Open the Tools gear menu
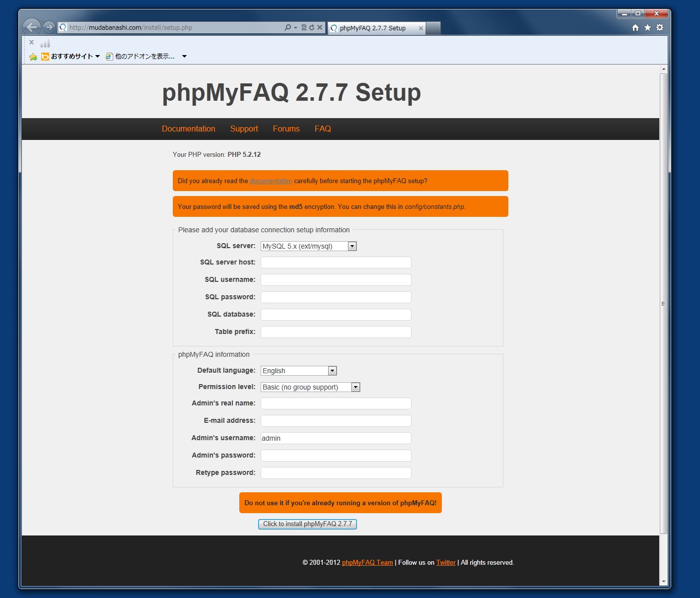 [x=660, y=28]
